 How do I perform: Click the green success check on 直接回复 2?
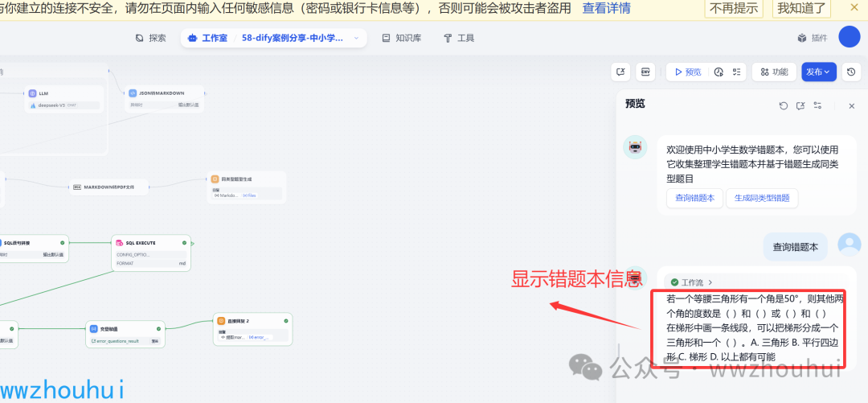point(286,320)
